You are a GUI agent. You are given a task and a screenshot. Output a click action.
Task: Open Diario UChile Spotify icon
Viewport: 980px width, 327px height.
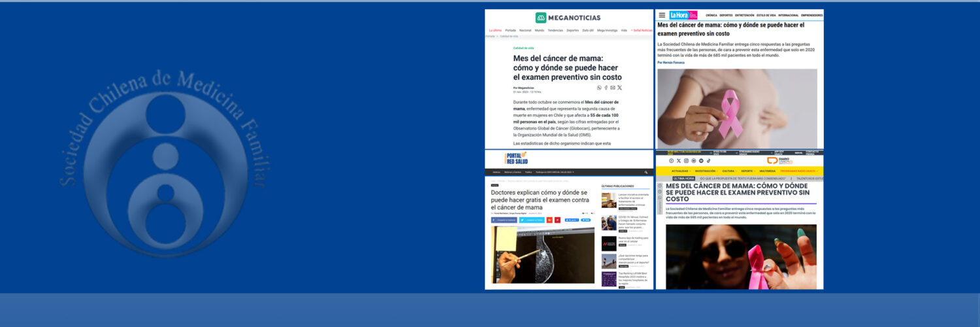click(701, 161)
